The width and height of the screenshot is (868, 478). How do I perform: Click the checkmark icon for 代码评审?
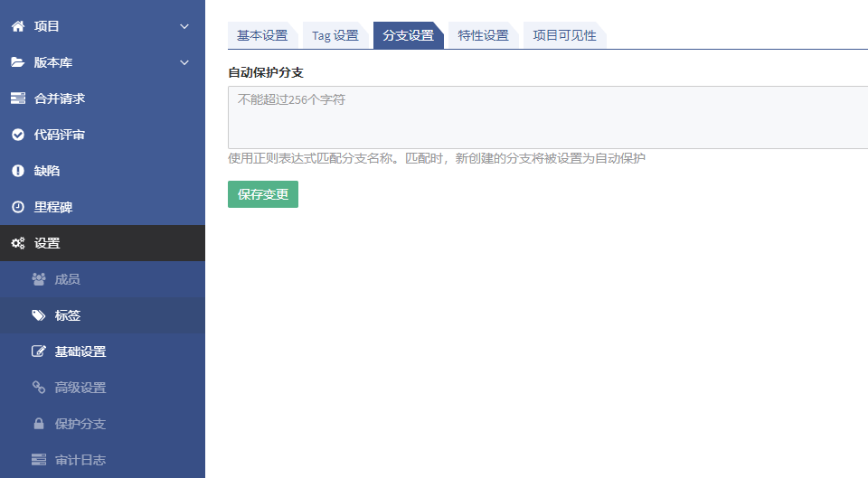(x=18, y=135)
